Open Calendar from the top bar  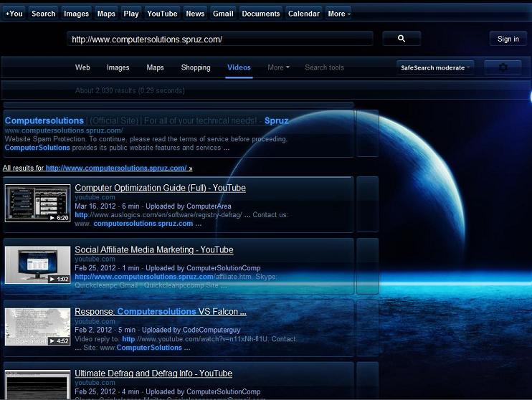click(304, 14)
